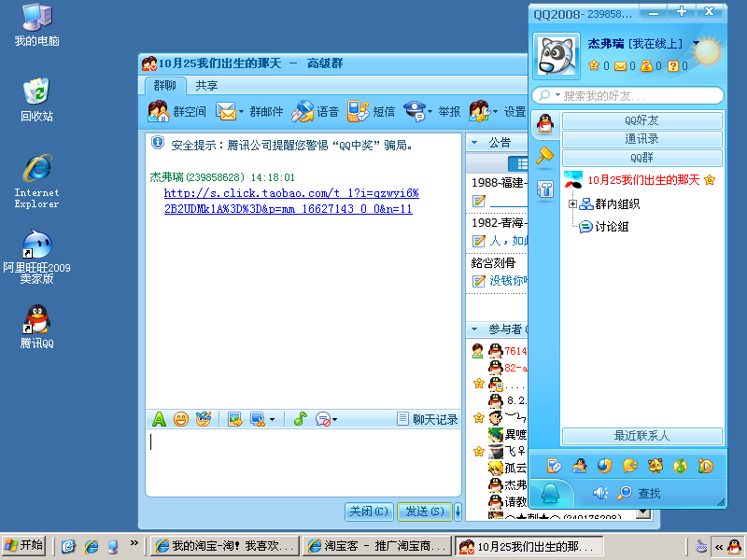Image resolution: width=747 pixels, height=560 pixels.
Task: Open the QQ群 groups section
Action: [641, 158]
